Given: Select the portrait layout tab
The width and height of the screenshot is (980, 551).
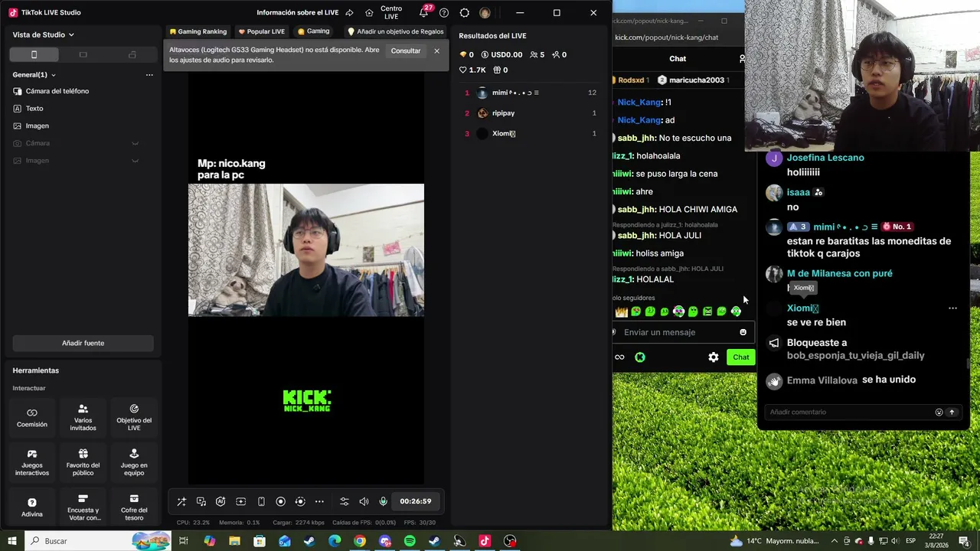Looking at the screenshot, I should coord(34,54).
